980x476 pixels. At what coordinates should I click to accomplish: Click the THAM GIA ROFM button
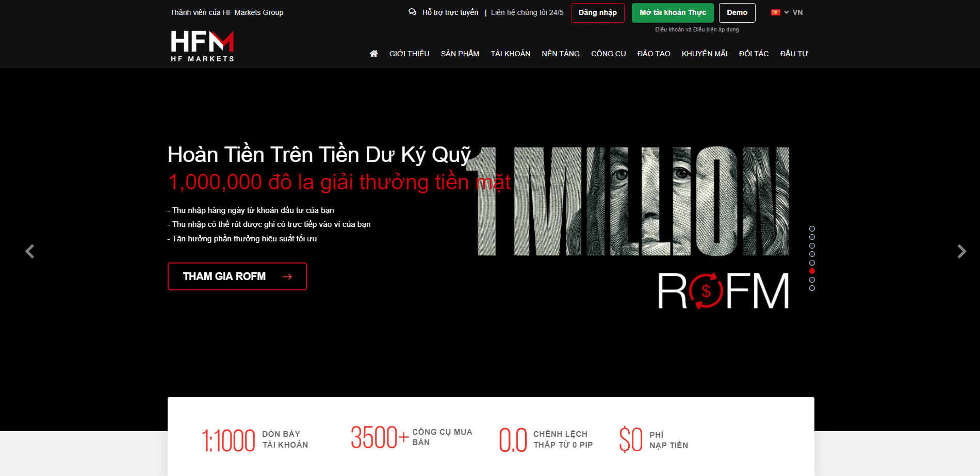(x=237, y=276)
